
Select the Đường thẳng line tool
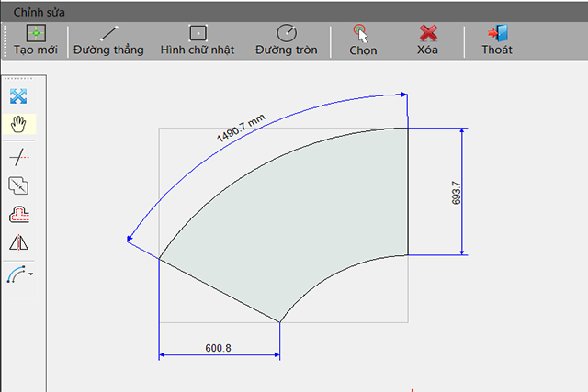[108, 40]
